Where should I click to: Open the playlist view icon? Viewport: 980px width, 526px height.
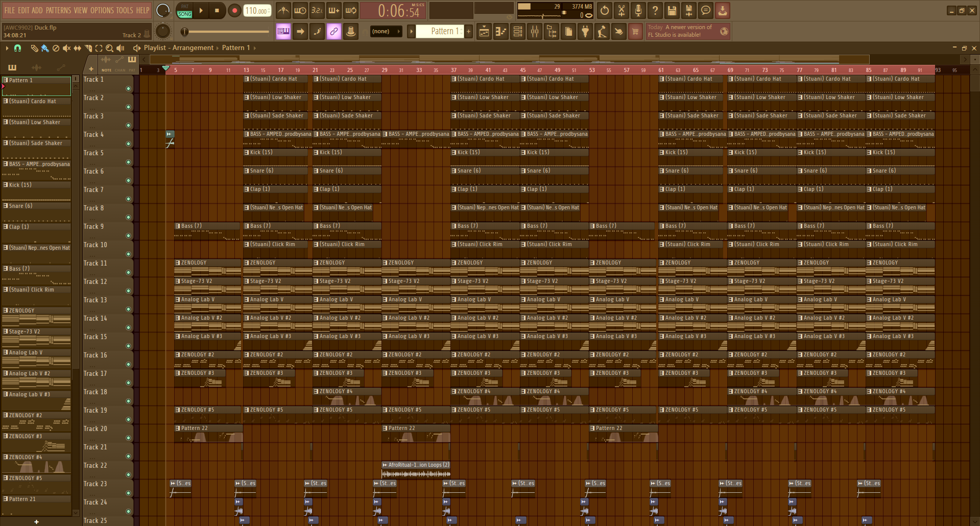(x=484, y=32)
